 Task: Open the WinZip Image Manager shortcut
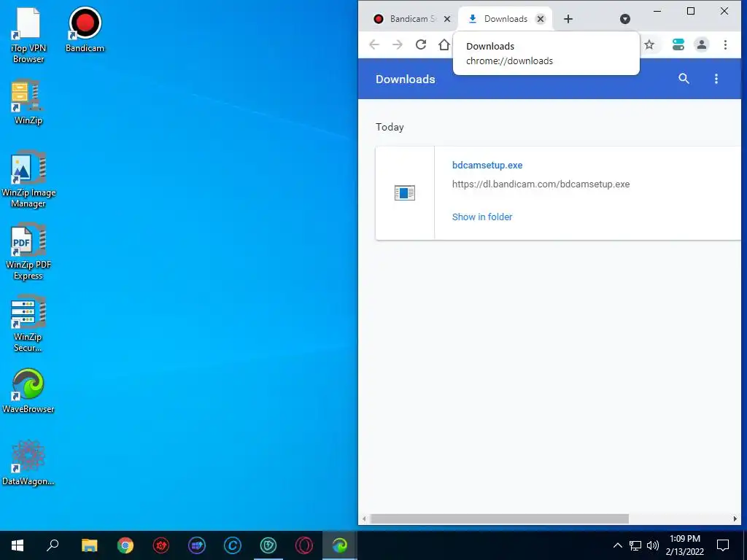28,179
